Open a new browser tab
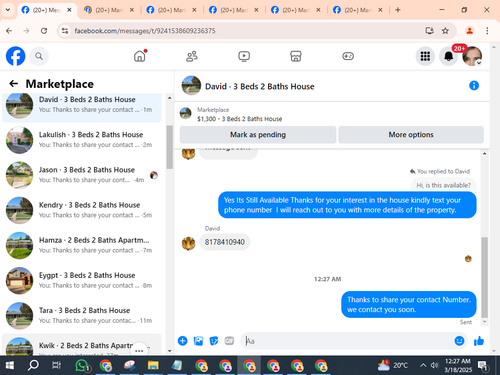 [x=398, y=10]
